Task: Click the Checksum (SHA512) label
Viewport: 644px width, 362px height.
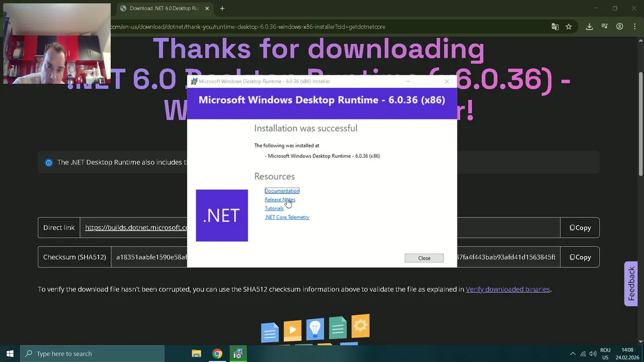Action: click(74, 257)
